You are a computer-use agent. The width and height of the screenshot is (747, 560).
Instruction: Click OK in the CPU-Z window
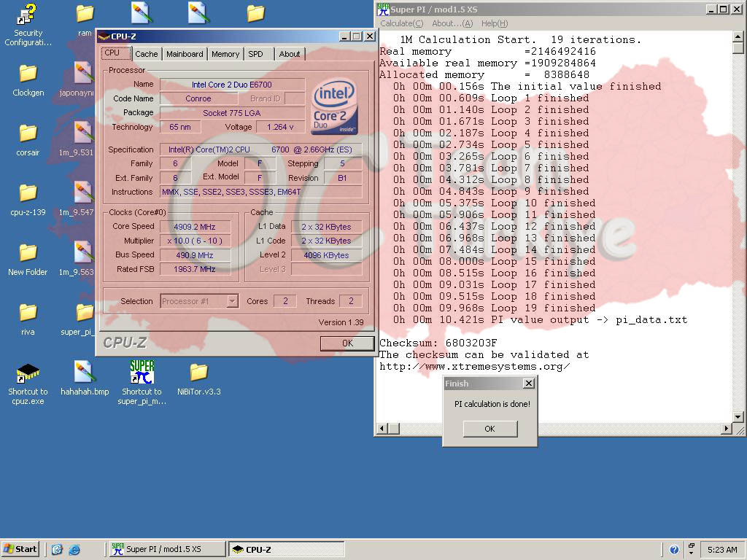point(347,343)
